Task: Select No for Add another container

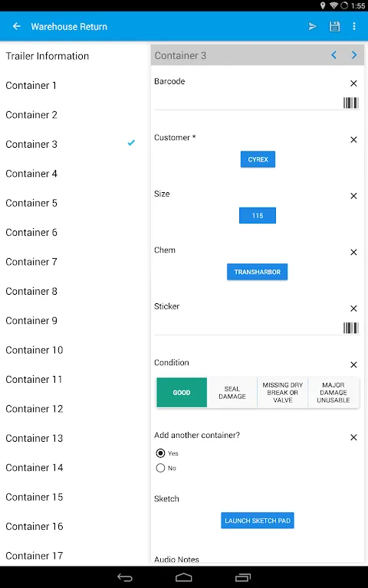Action: 160,468
